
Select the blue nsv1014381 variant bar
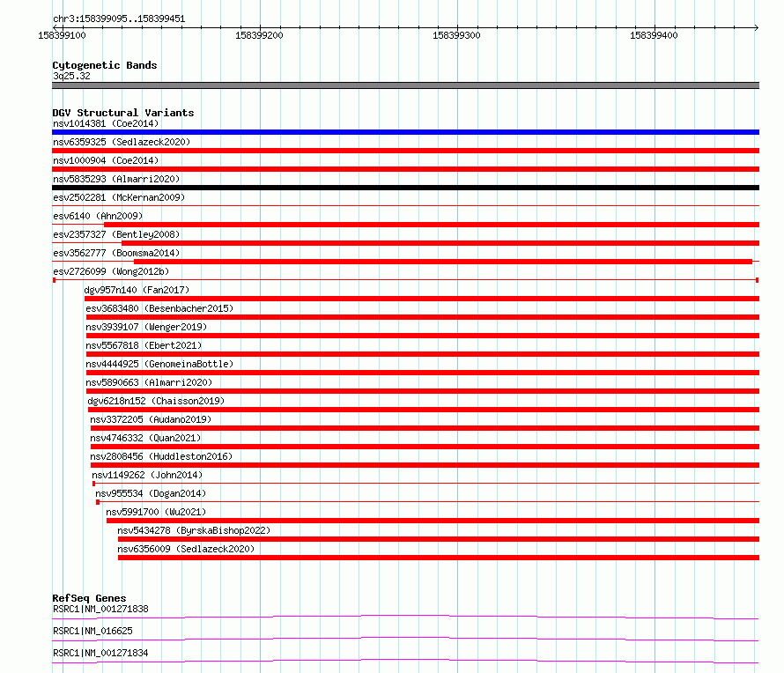click(405, 132)
